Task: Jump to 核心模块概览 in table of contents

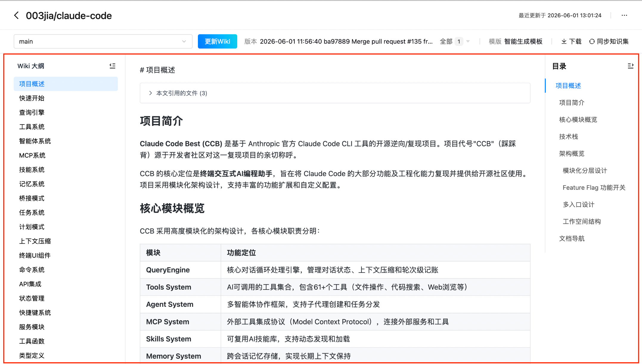Action: tap(578, 120)
